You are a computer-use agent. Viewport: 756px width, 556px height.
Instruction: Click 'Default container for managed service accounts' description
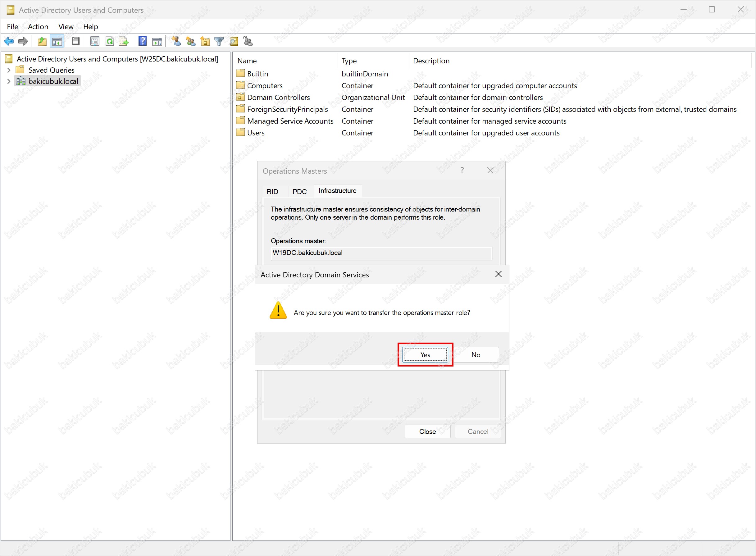tap(490, 121)
